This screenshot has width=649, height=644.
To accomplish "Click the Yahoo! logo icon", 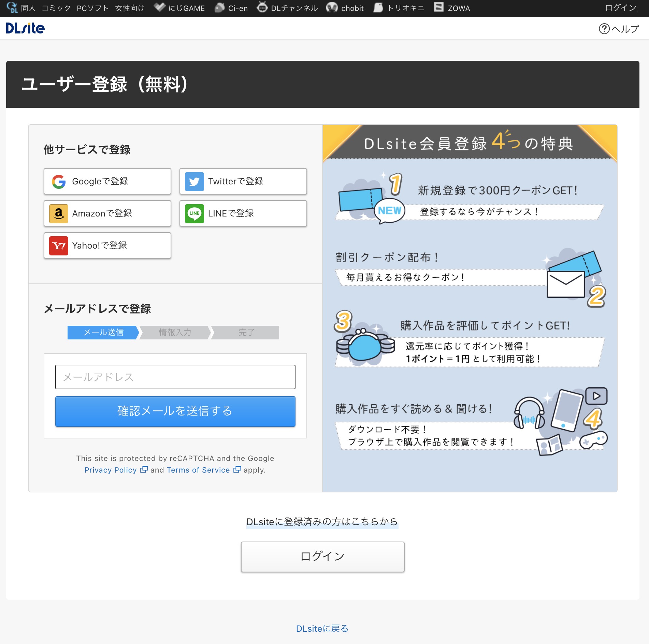I will (59, 246).
